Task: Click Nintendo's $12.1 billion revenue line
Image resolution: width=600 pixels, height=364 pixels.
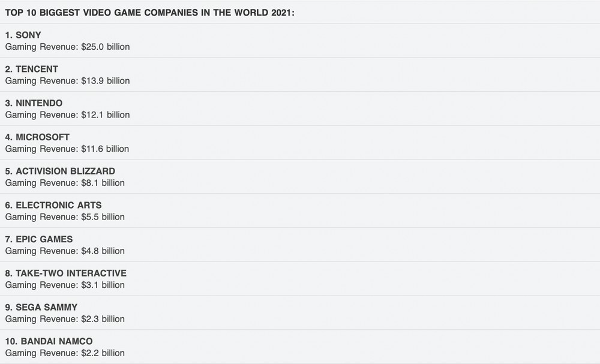Action: (x=67, y=115)
